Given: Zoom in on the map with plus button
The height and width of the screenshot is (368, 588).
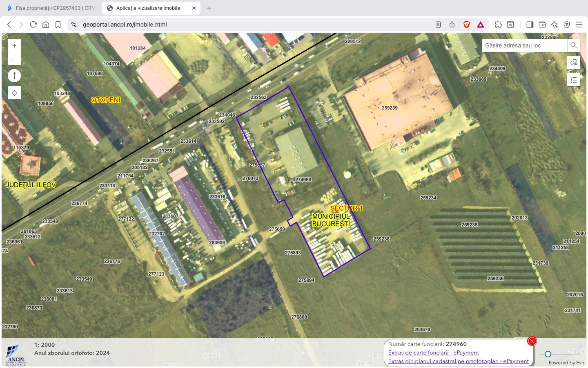Looking at the screenshot, I should (x=14, y=46).
